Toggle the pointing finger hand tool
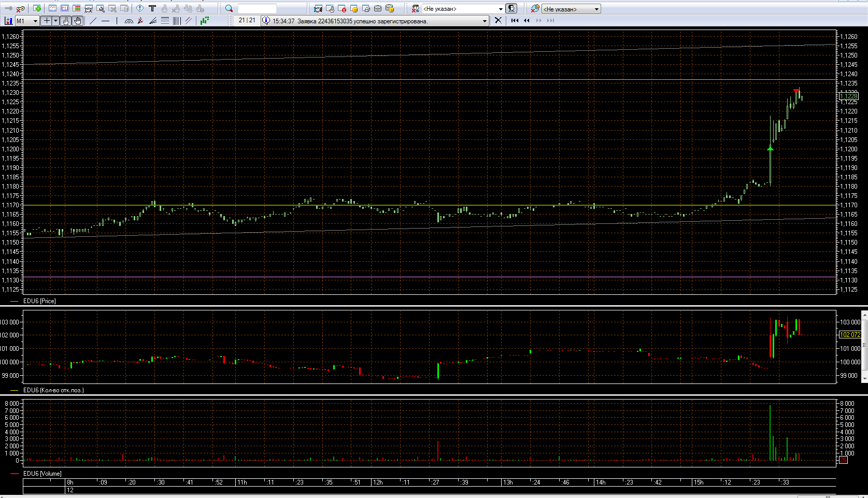The height and width of the screenshot is (498, 868). point(66,21)
